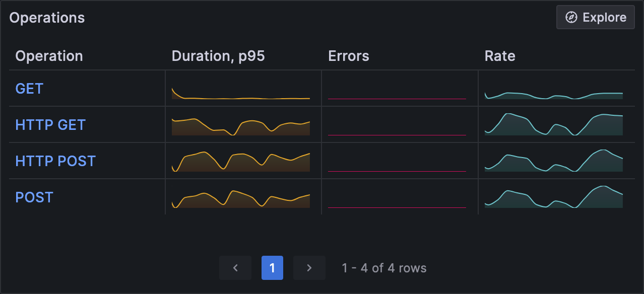Viewport: 644px width, 294px height.
Task: Click the Errors column header
Action: click(x=349, y=56)
